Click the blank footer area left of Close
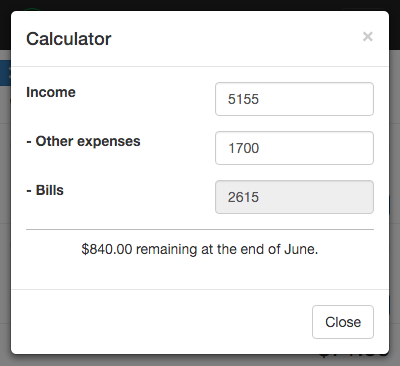The image size is (400, 366). point(160,322)
